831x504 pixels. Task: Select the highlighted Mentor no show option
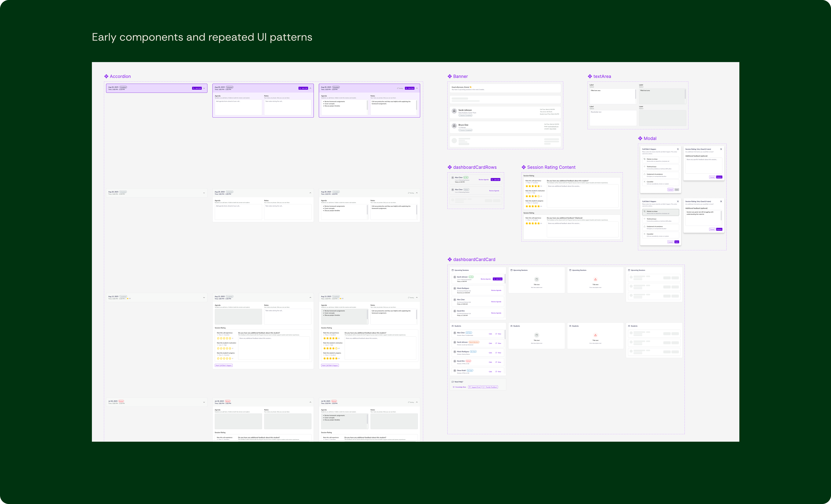pyautogui.click(x=660, y=212)
